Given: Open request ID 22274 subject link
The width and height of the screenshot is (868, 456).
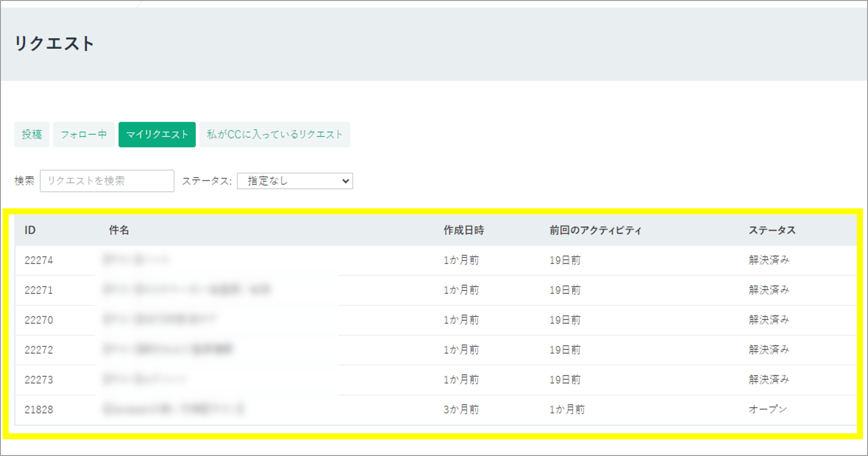Looking at the screenshot, I should point(136,260).
